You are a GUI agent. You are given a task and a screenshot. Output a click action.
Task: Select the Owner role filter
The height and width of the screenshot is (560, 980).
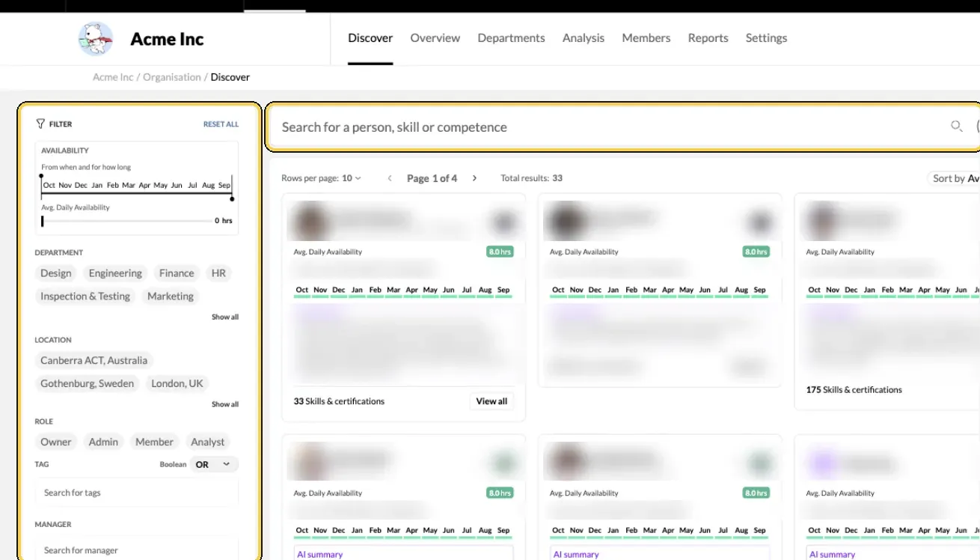[56, 442]
